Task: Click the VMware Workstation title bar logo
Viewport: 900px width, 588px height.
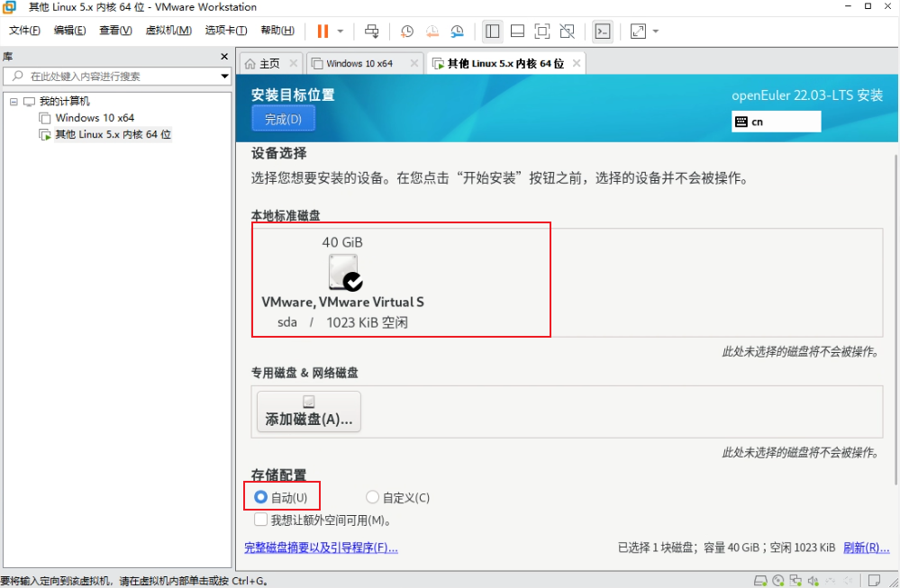Action: (9, 7)
